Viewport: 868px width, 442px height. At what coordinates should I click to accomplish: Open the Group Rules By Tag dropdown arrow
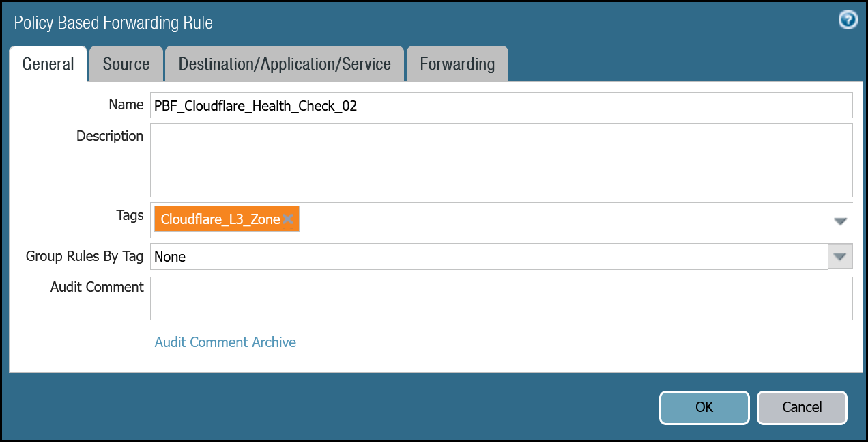(x=840, y=257)
